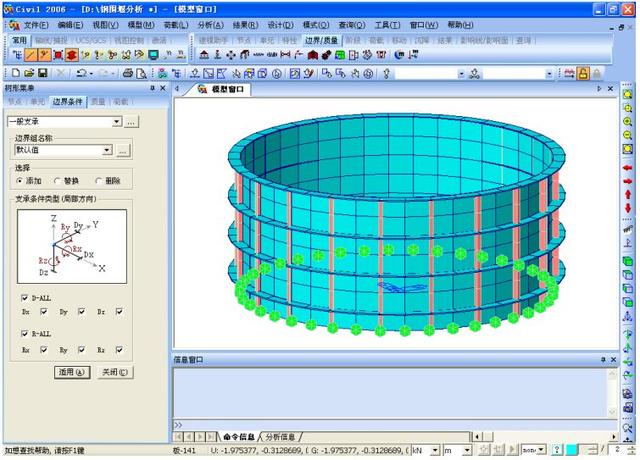Select the 删除 (Delete) radio button
Image resolution: width=640 pixels, height=460 pixels.
pyautogui.click(x=97, y=181)
